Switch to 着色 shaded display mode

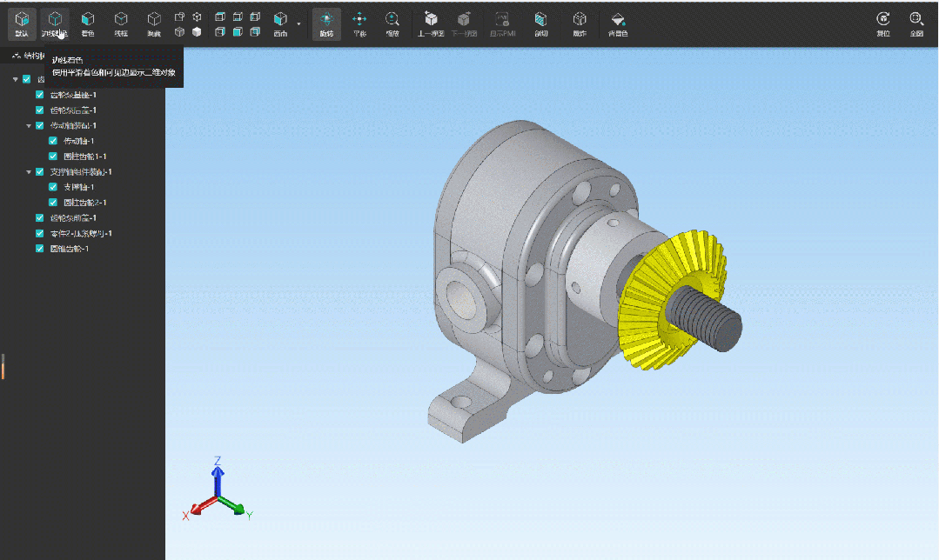tap(88, 23)
